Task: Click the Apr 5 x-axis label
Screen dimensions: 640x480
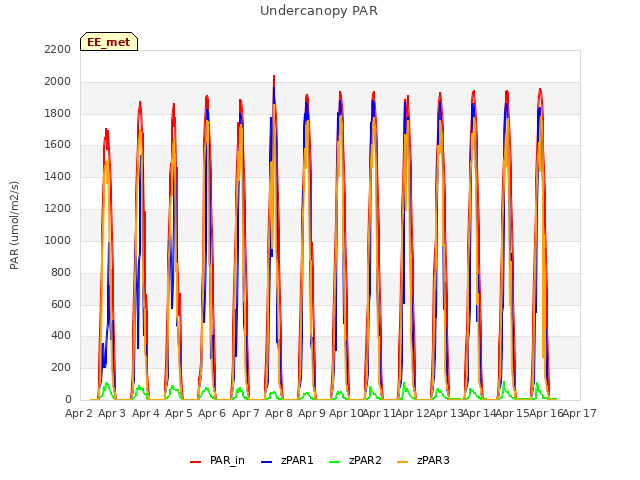Action: [179, 413]
